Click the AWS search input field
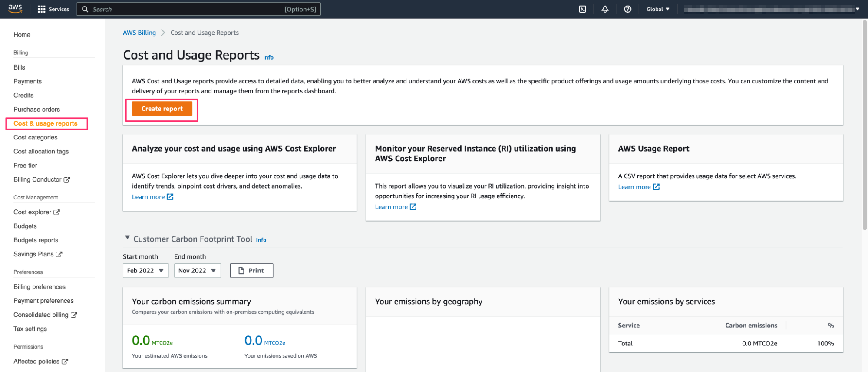Image resolution: width=868 pixels, height=372 pixels. pyautogui.click(x=187, y=9)
